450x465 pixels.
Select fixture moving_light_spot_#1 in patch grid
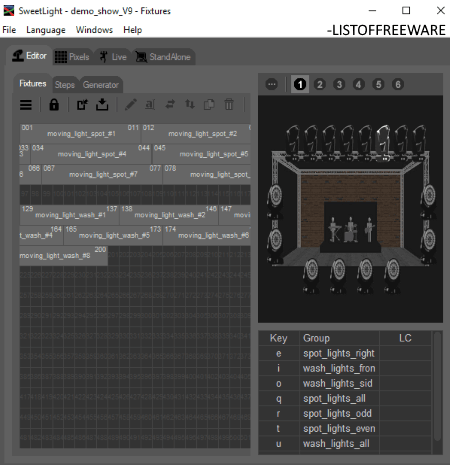point(80,134)
